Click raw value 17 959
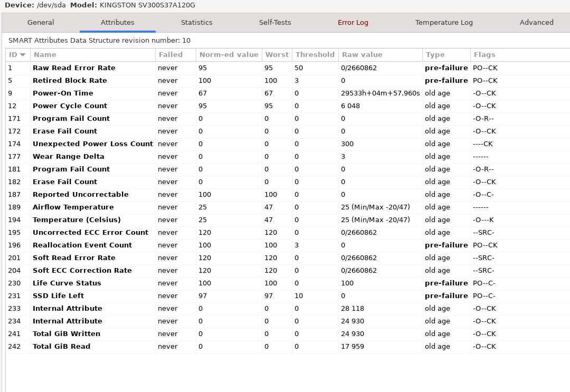Image resolution: width=570 pixels, height=392 pixels. pyautogui.click(x=353, y=347)
